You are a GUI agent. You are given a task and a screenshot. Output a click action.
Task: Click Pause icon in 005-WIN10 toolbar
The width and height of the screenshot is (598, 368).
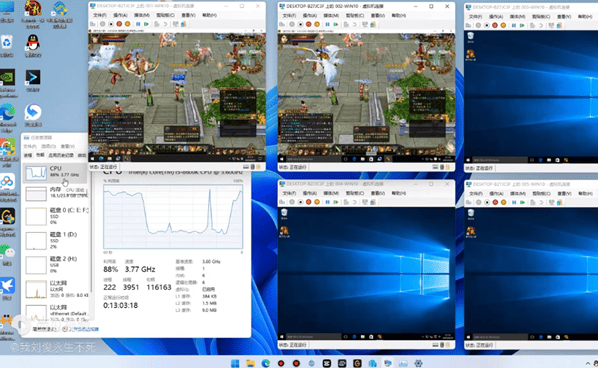pyautogui.click(x=514, y=202)
